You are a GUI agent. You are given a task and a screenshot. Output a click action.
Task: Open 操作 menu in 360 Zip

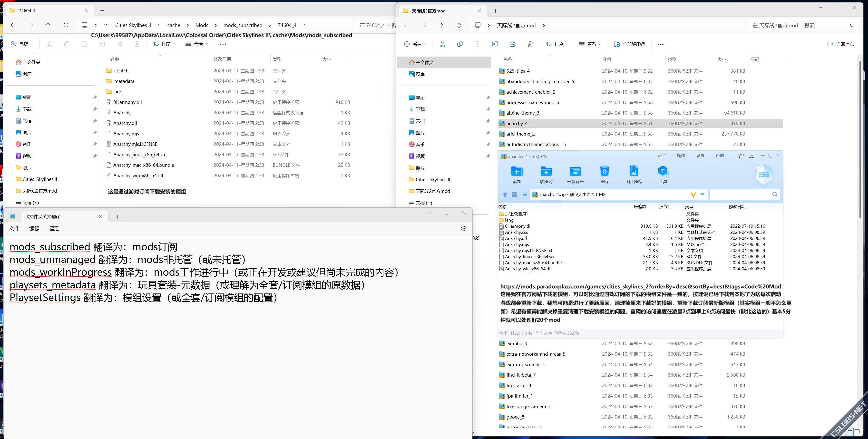tap(681, 156)
